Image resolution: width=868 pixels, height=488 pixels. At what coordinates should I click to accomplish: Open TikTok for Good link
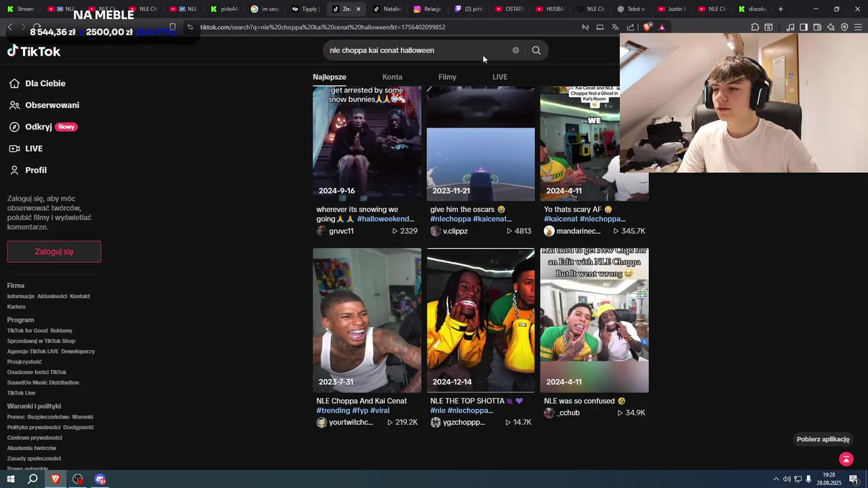coord(27,331)
